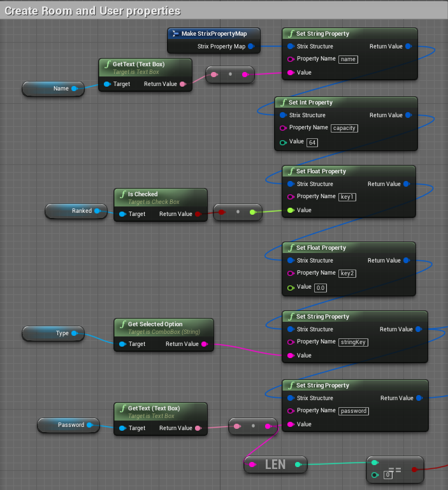
Task: Click Value pin on stringKey Set String Property
Action: [291, 356]
